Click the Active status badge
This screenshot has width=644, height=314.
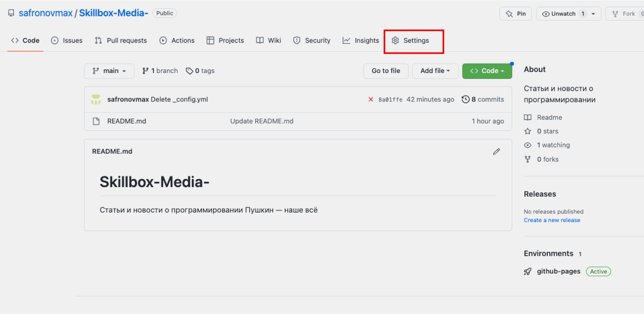[x=598, y=271]
